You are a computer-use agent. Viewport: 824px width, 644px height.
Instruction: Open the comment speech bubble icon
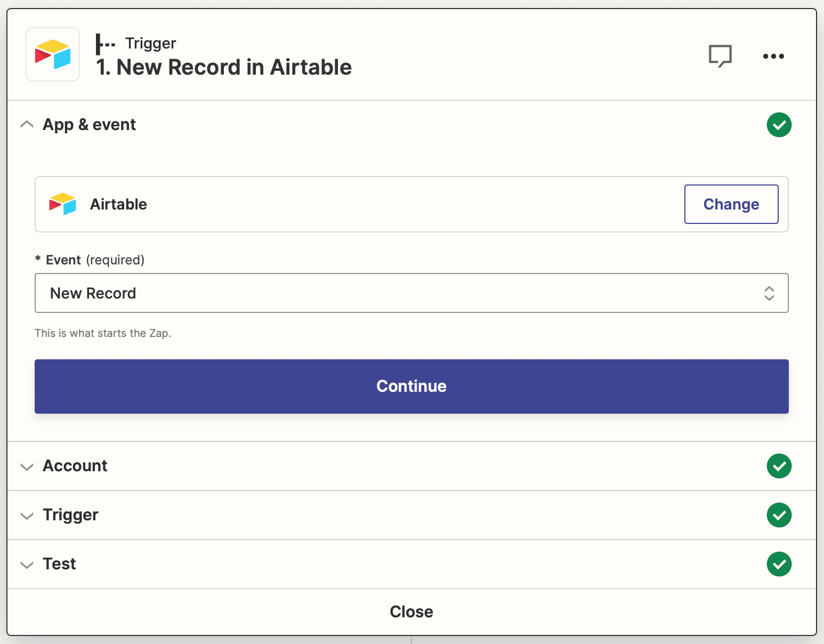[x=720, y=55]
